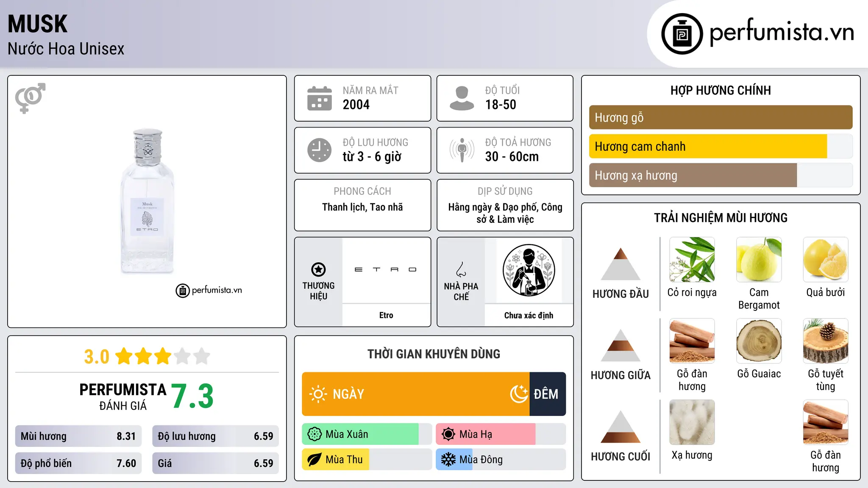Screen dimensions: 868x488
Task: Click the Mùi hương 8.31 score row
Action: point(78,436)
